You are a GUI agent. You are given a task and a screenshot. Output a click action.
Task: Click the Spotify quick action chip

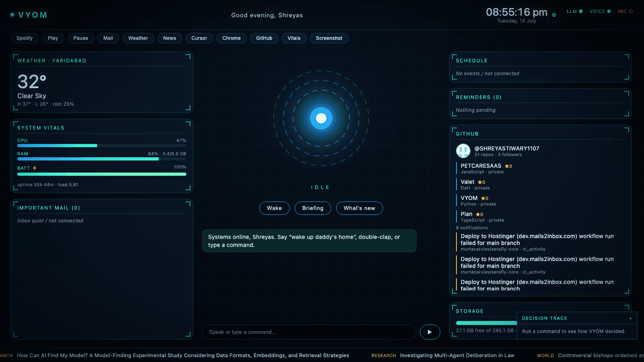[x=25, y=38]
